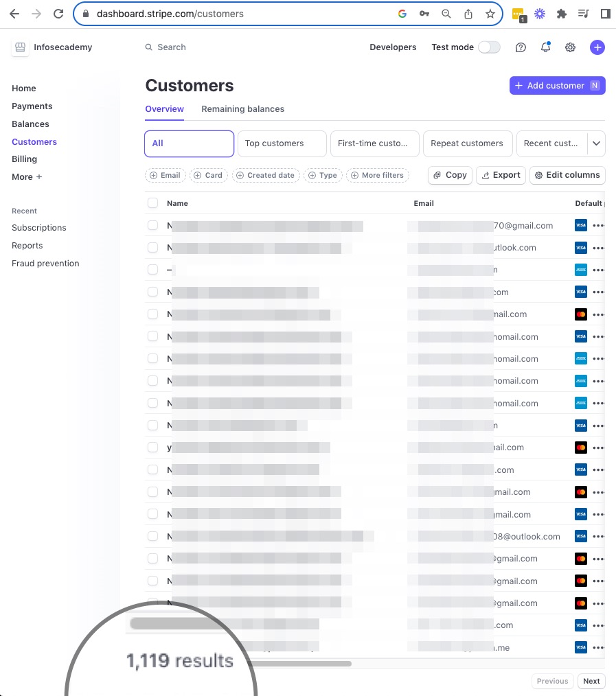Viewport: 616px width, 696px height.
Task: Expand the customer segment chevron dropdown
Action: 596,143
